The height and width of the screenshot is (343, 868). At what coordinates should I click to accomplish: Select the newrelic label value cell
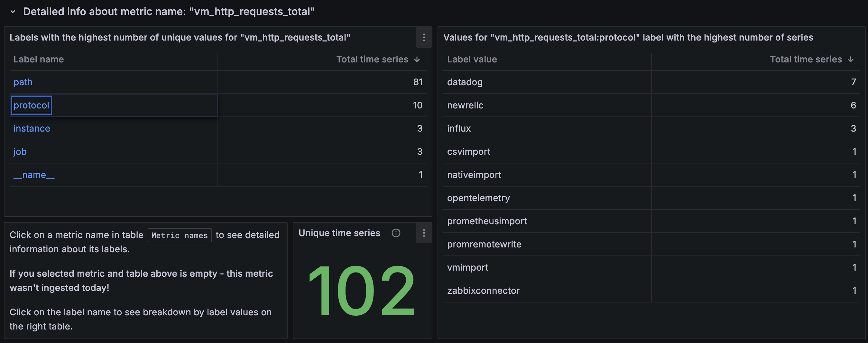click(465, 106)
